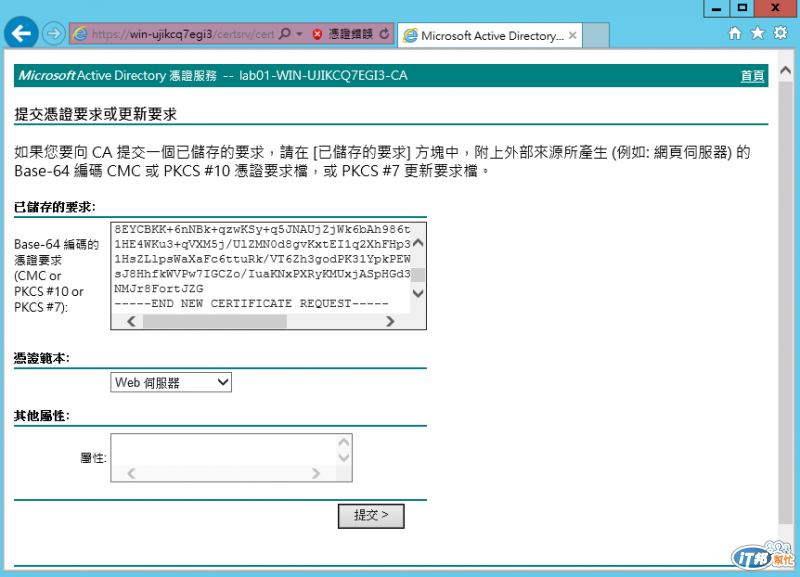Screen dimensions: 800x577
Task: Click the request textarea scroll down arrow
Action: click(x=418, y=293)
